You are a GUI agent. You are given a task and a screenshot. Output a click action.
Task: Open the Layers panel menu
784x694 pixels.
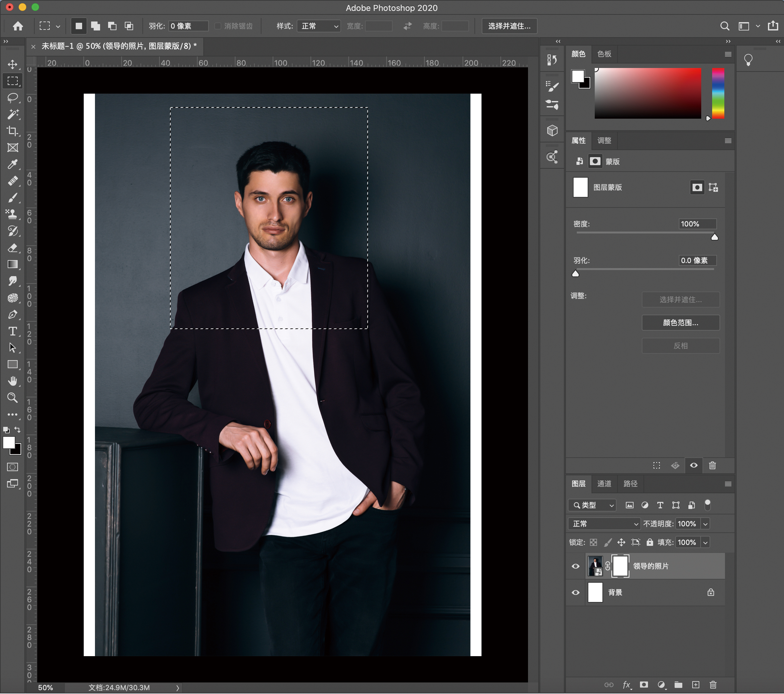click(x=728, y=484)
